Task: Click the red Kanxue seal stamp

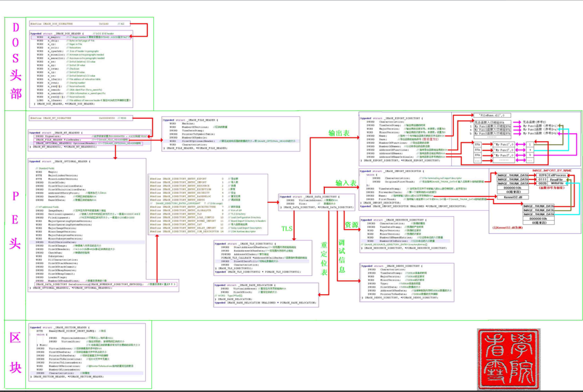Action: tap(508, 359)
